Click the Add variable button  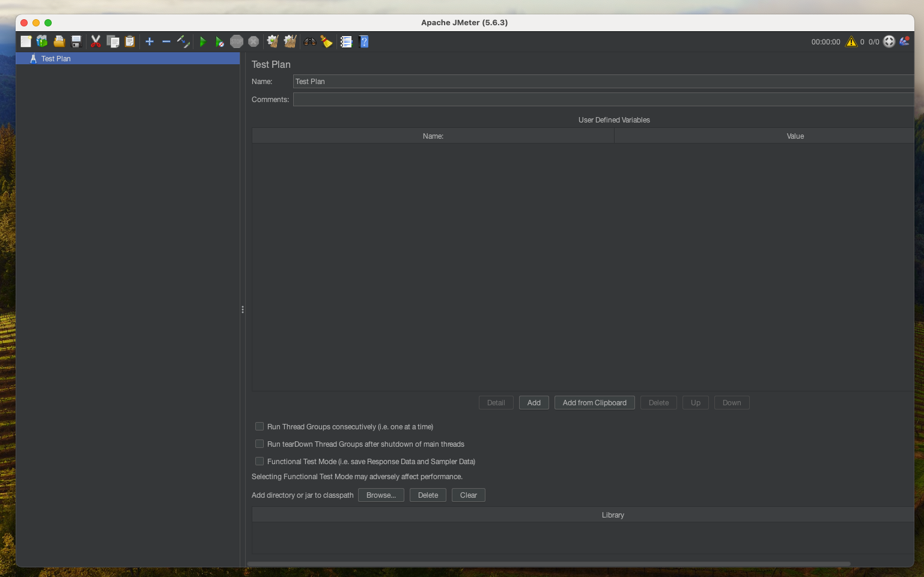point(534,403)
